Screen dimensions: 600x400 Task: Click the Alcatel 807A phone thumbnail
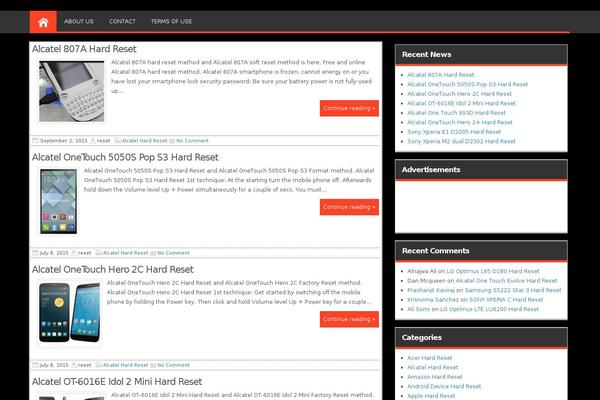point(72,91)
